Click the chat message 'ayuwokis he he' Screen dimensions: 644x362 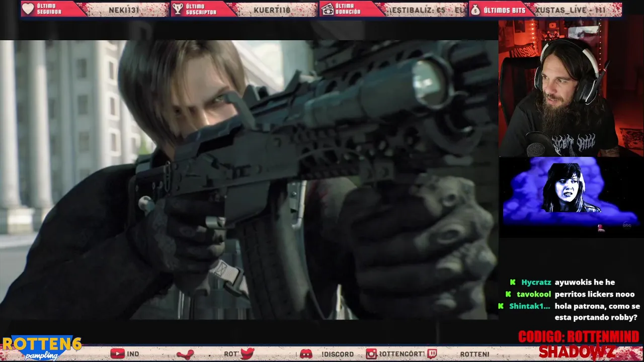pos(585,283)
